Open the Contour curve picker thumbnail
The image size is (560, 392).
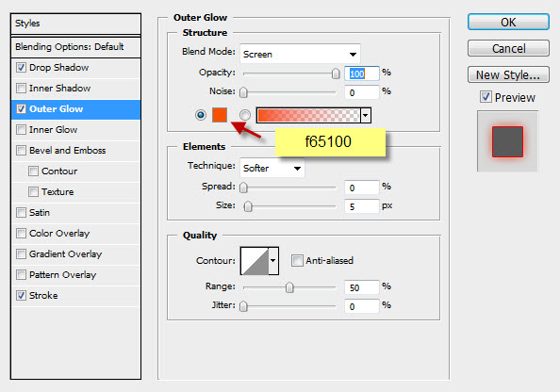[x=255, y=261]
